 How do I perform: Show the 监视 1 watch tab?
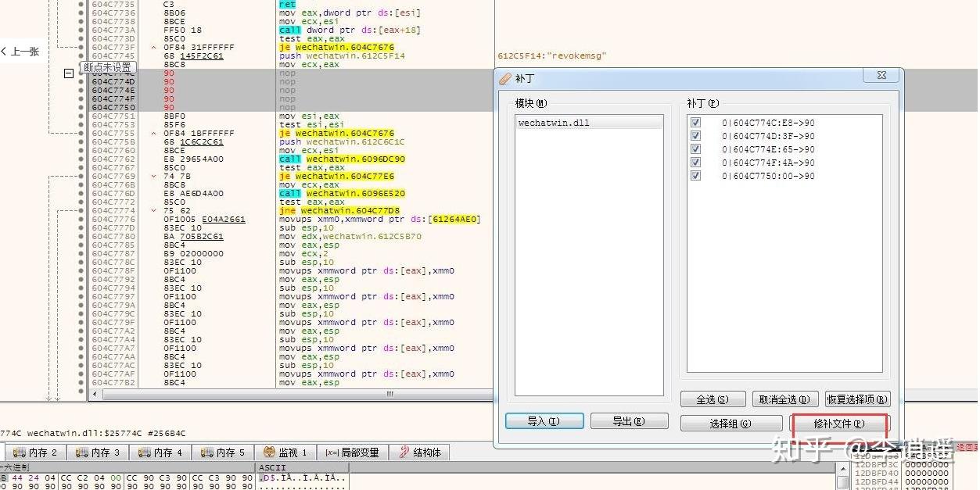tap(286, 452)
